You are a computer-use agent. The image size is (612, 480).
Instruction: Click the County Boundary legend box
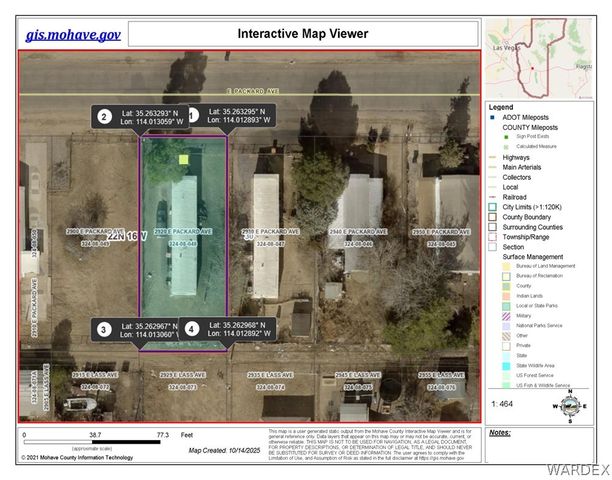point(493,217)
